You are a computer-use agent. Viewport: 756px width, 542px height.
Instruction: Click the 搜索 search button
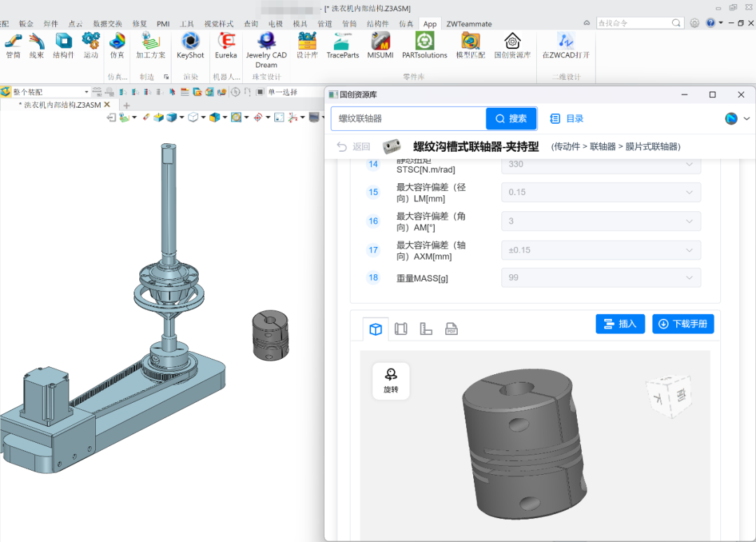[x=511, y=118]
